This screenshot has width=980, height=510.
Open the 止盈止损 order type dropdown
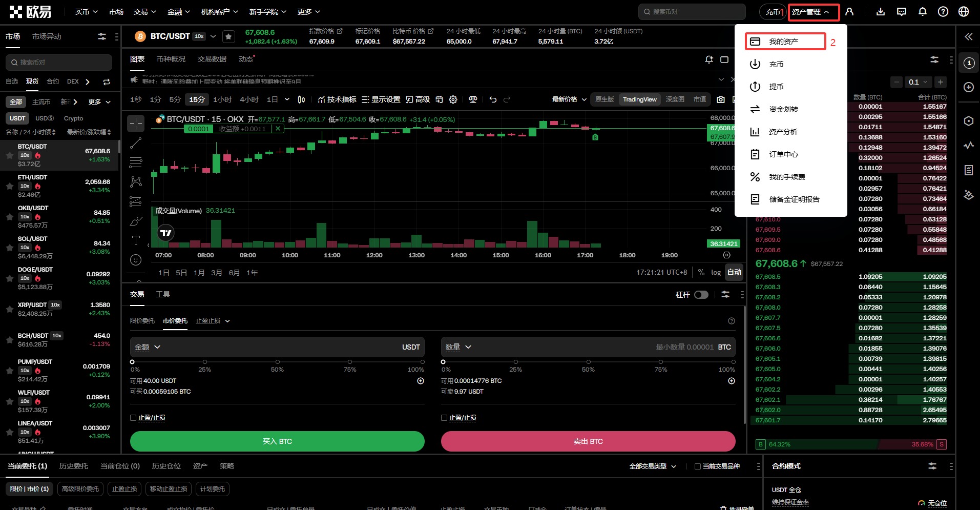[x=213, y=321]
